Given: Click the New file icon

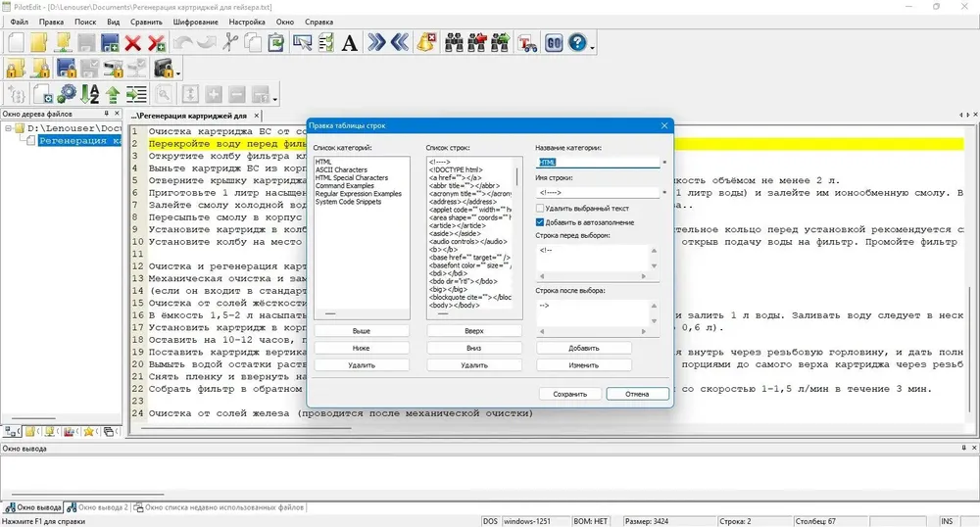Looking at the screenshot, I should 16,43.
